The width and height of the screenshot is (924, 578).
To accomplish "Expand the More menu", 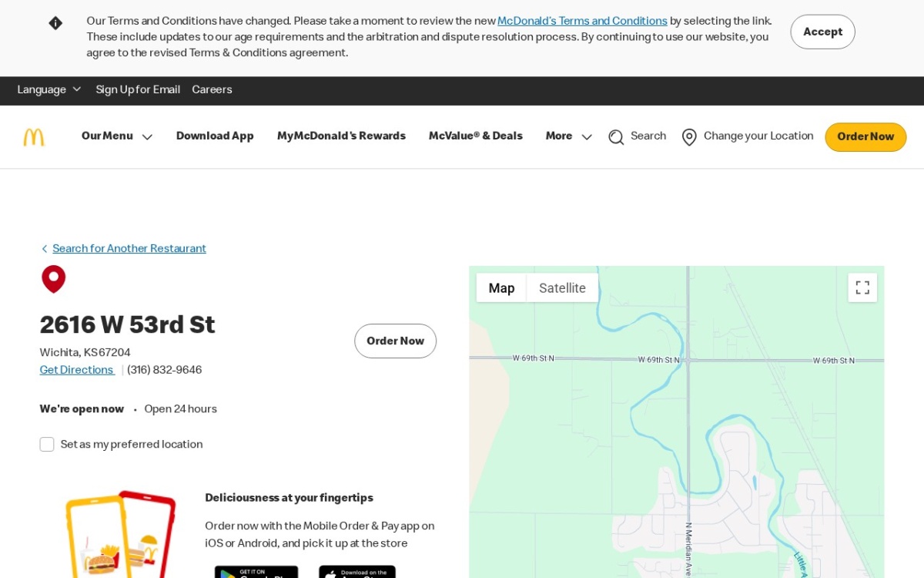I will 569,136.
